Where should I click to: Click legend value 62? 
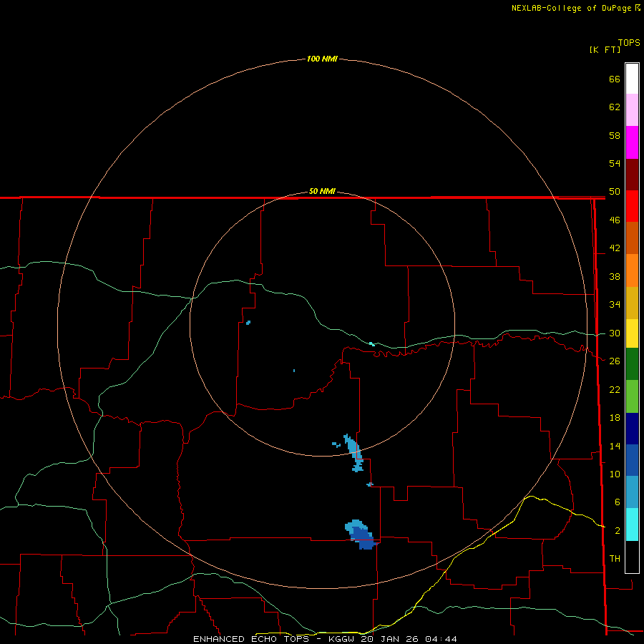coord(615,107)
